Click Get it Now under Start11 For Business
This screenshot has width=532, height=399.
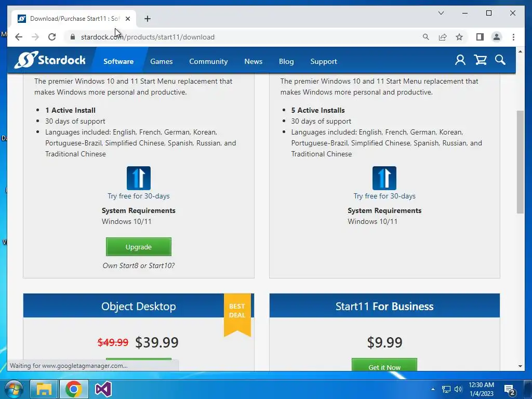384,365
